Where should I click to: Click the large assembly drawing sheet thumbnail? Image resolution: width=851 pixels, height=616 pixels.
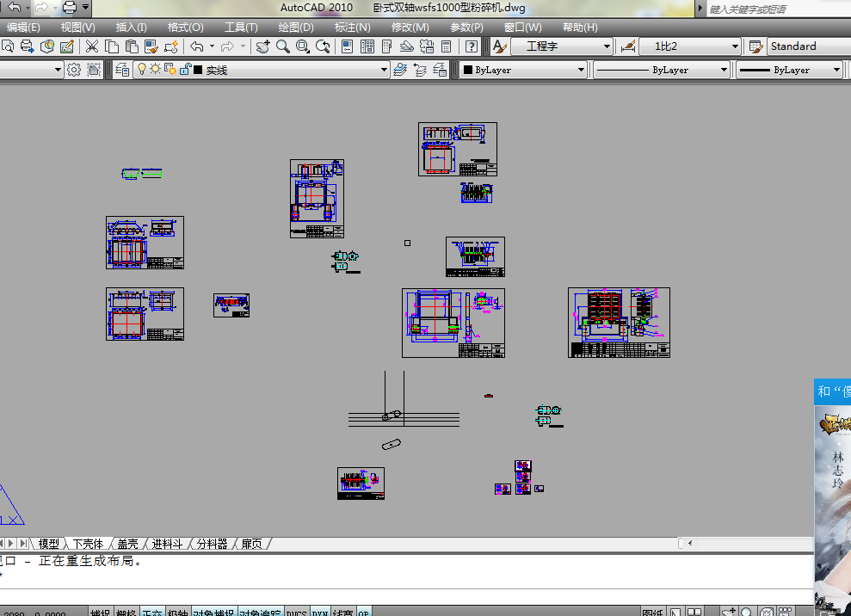coord(619,323)
